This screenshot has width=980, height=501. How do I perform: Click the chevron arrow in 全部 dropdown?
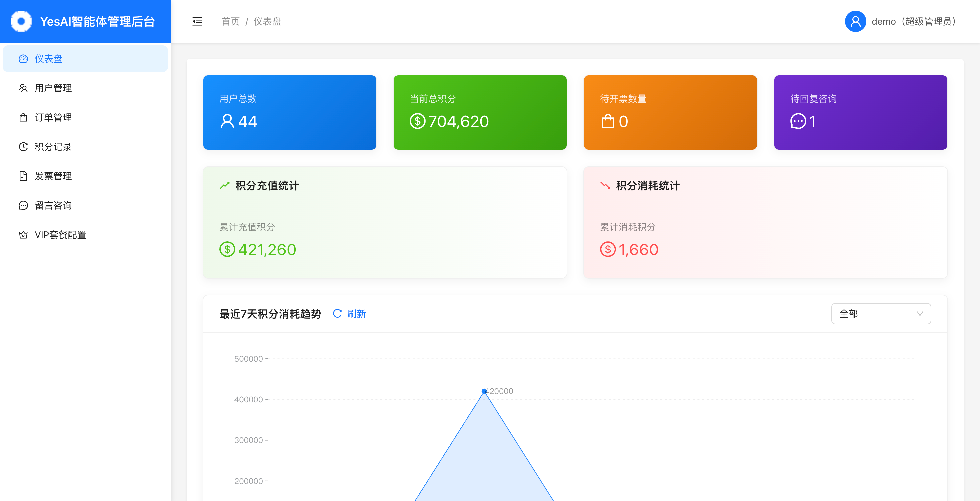[920, 313]
